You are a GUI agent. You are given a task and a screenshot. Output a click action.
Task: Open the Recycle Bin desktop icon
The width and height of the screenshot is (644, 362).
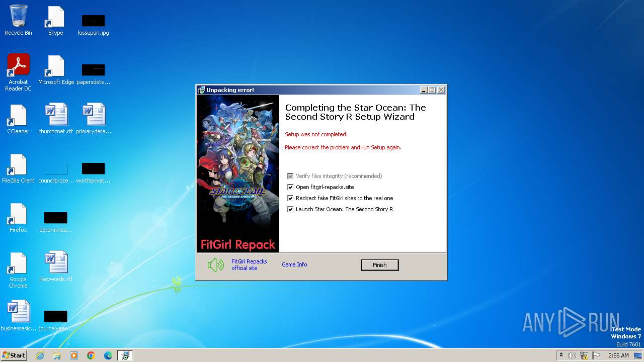pos(18,20)
